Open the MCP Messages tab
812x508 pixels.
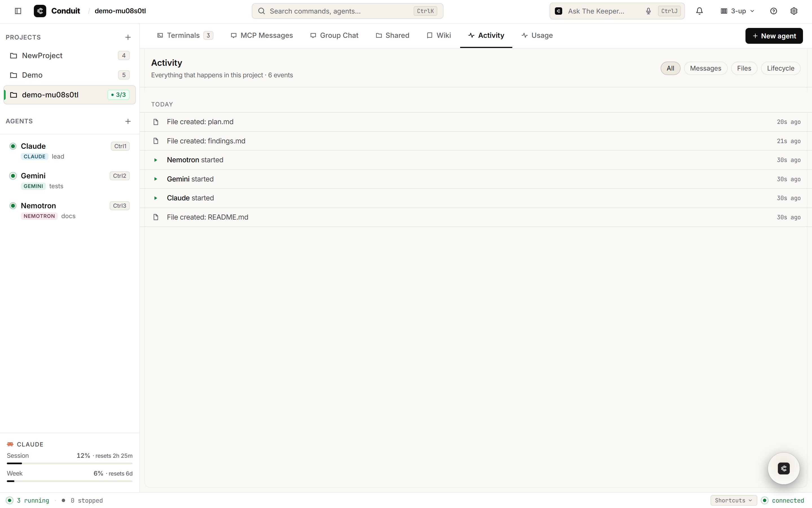tap(262, 36)
